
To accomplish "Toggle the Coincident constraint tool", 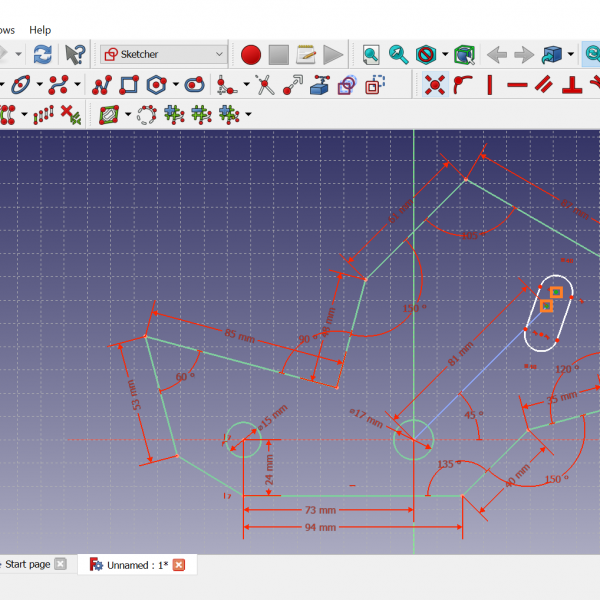I will 434,85.
